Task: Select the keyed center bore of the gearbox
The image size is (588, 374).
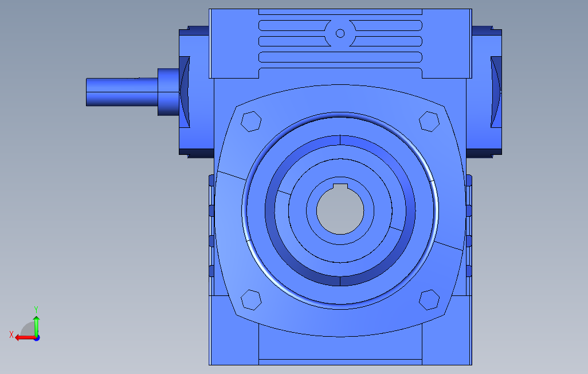Action: point(340,209)
